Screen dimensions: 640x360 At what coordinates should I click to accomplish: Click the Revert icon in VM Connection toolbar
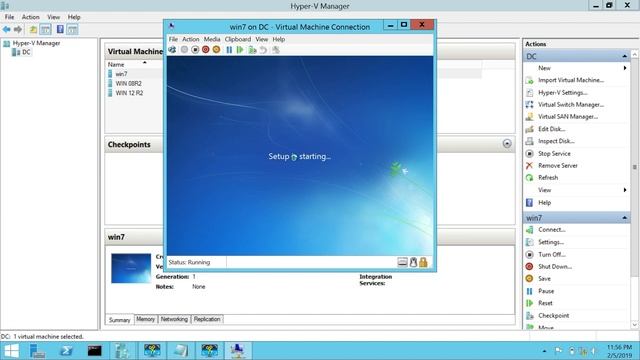point(264,50)
